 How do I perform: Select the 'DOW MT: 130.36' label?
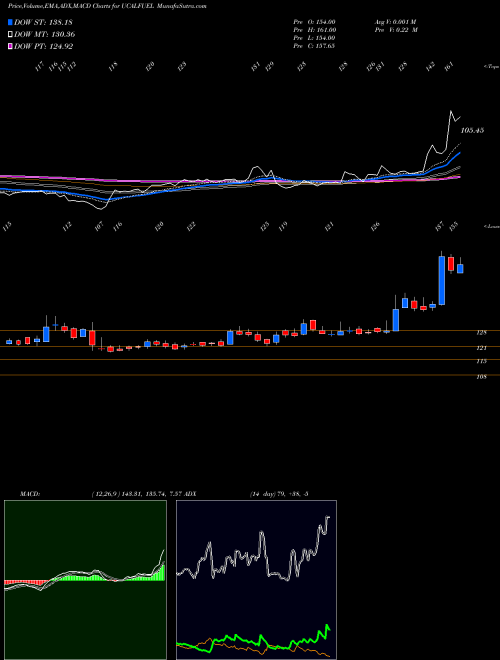pos(45,35)
